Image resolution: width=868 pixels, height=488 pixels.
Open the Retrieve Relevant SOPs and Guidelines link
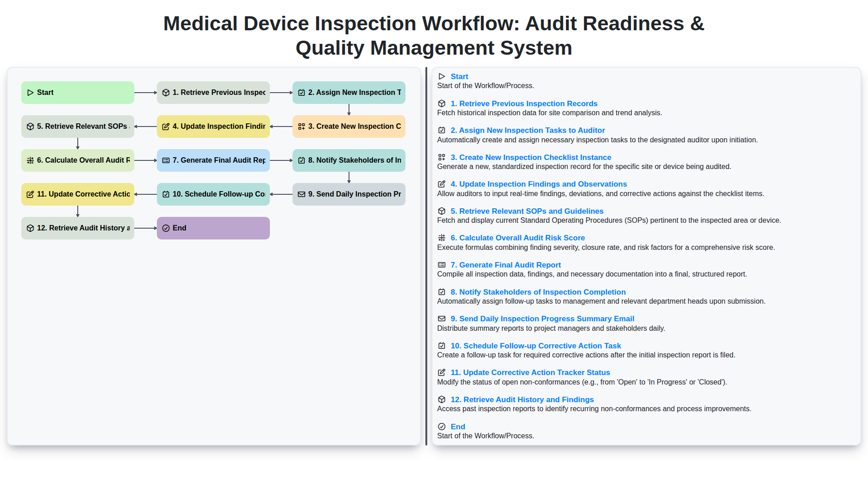click(x=527, y=211)
